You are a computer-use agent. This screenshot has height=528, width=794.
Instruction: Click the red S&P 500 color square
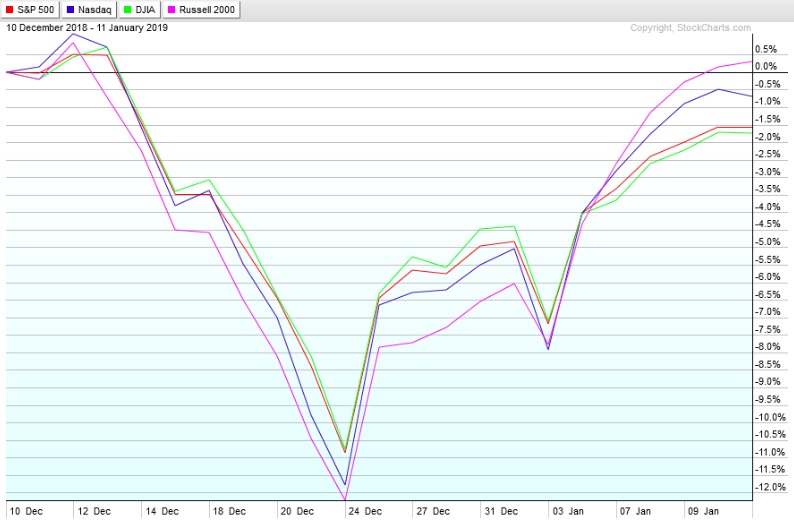tap(10, 10)
